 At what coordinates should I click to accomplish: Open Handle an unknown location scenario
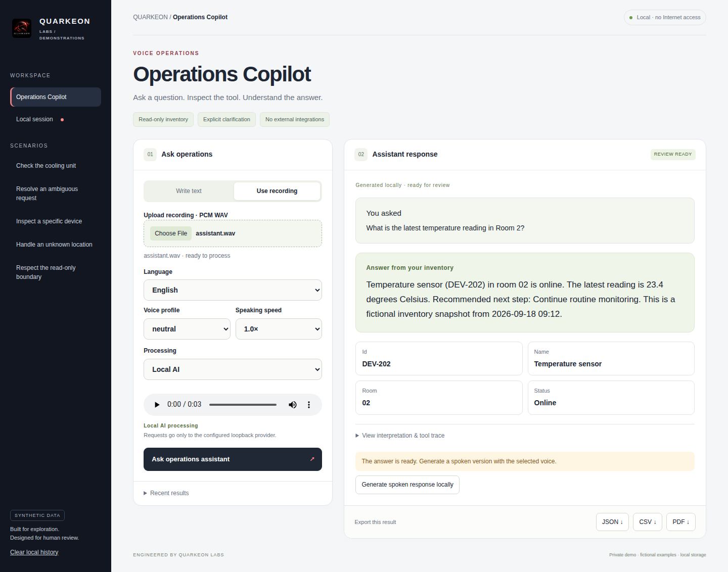tap(56, 245)
